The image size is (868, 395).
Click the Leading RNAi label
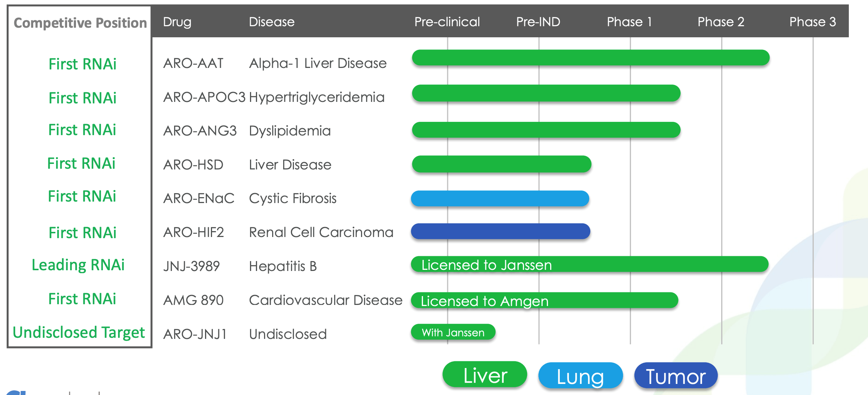[78, 265]
